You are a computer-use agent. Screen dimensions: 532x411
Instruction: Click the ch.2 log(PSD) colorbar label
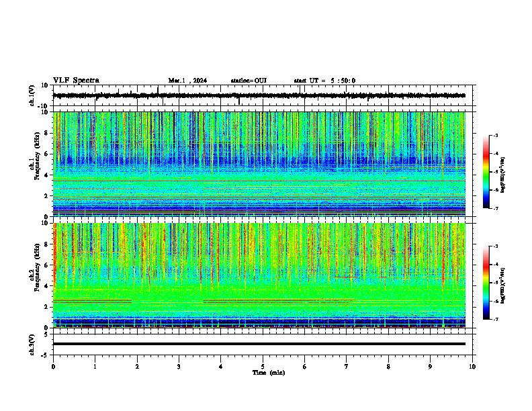(502, 285)
